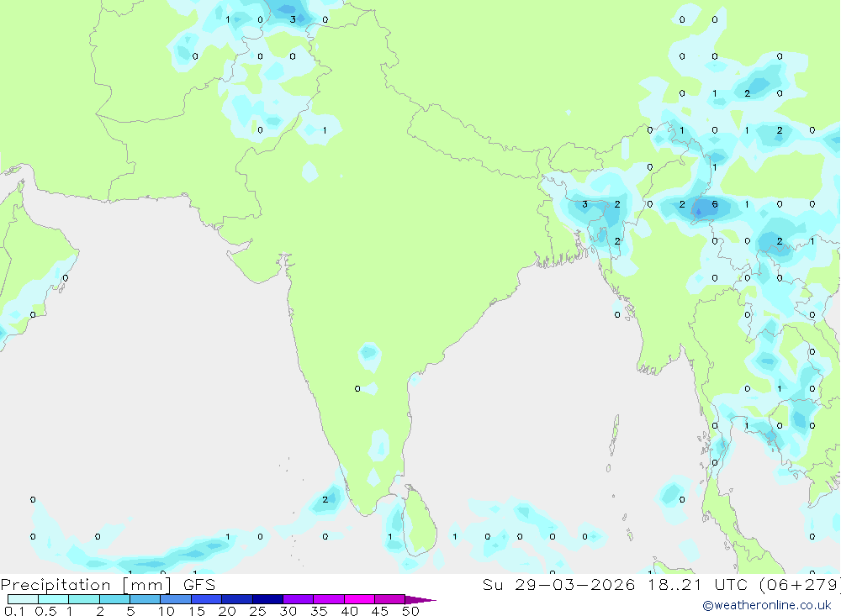Image resolution: width=841 pixels, height=616 pixels.
Task: Click the 30–35 mm violet legend swatch
Action: (299, 599)
